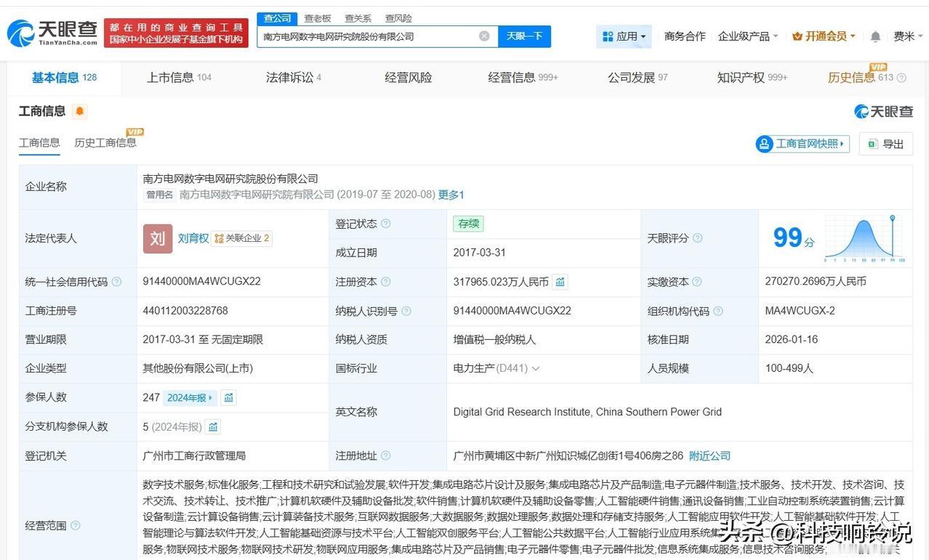Open chart icon in 分支机构参保人数 row
The height and width of the screenshot is (560, 929).
213,426
